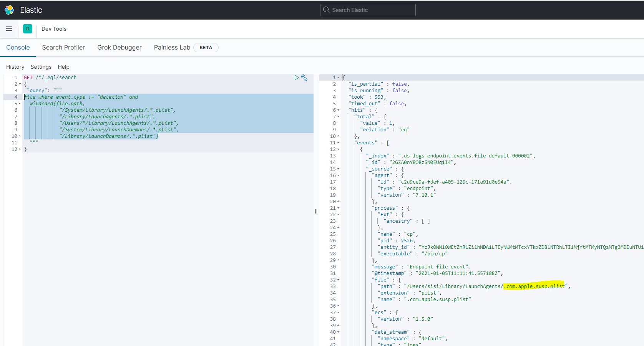Open the navigation hamburger menu
Screen dimensions: 644x346
(9, 29)
